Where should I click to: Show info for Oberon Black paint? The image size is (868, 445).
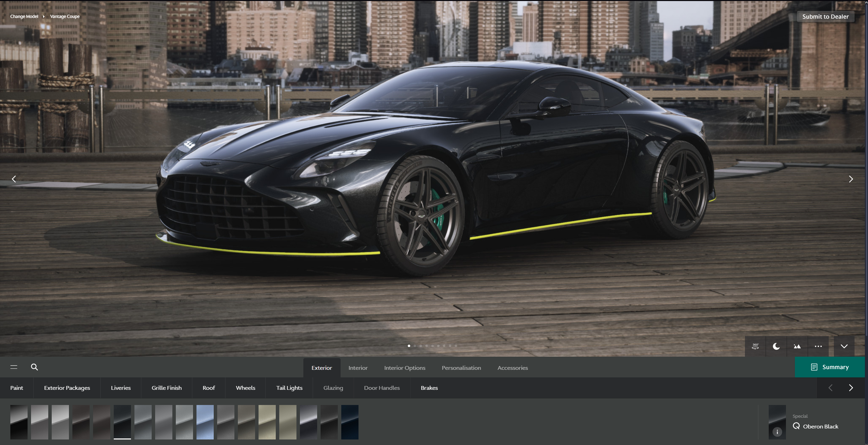[x=777, y=432]
